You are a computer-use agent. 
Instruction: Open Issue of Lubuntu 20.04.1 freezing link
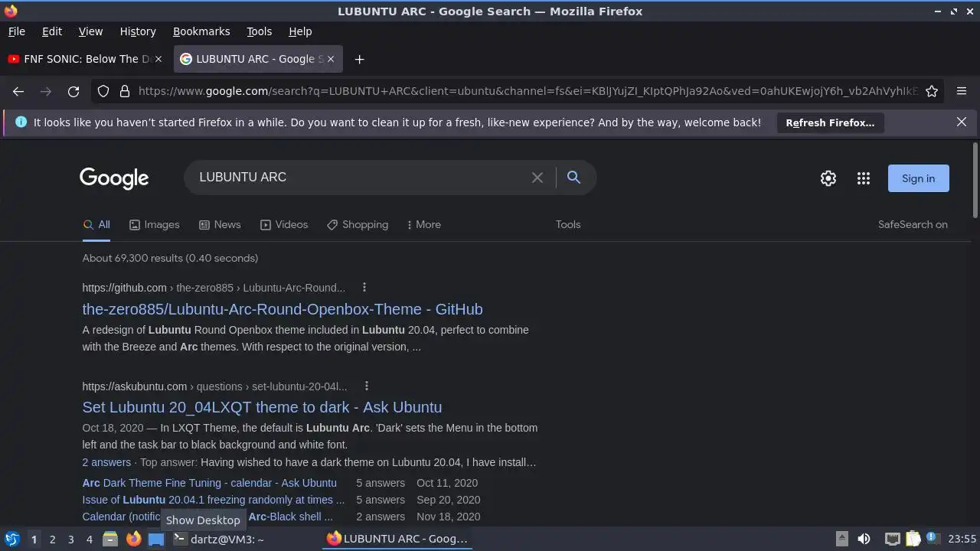tap(214, 500)
